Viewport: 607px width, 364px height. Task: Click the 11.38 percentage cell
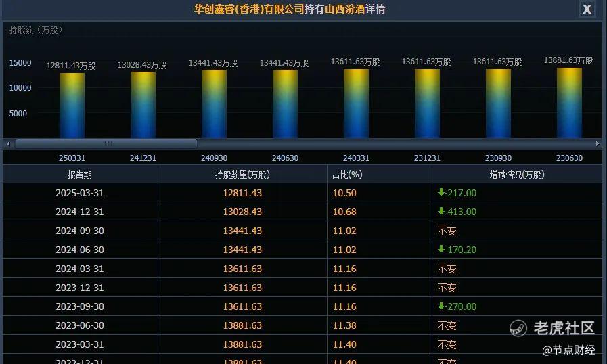point(344,325)
